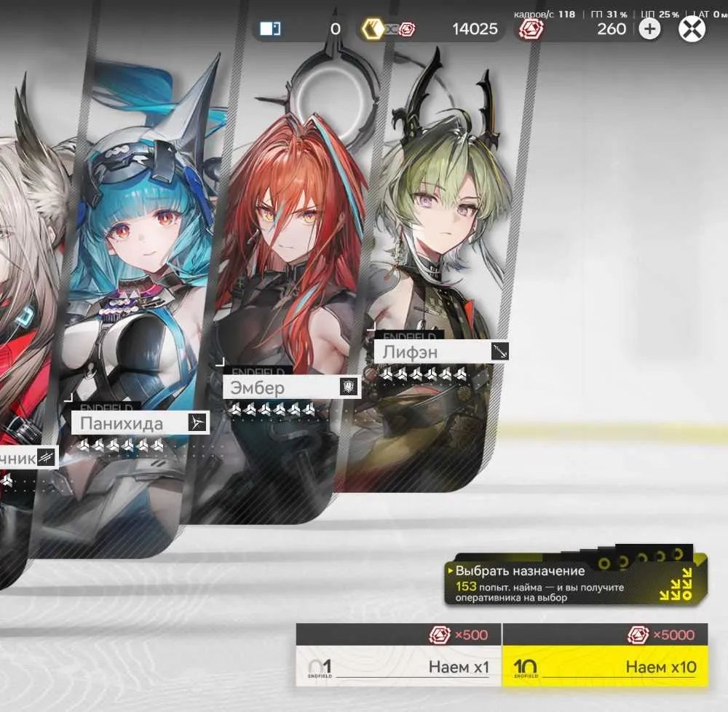Click the class icon next to Эмбер

[349, 386]
